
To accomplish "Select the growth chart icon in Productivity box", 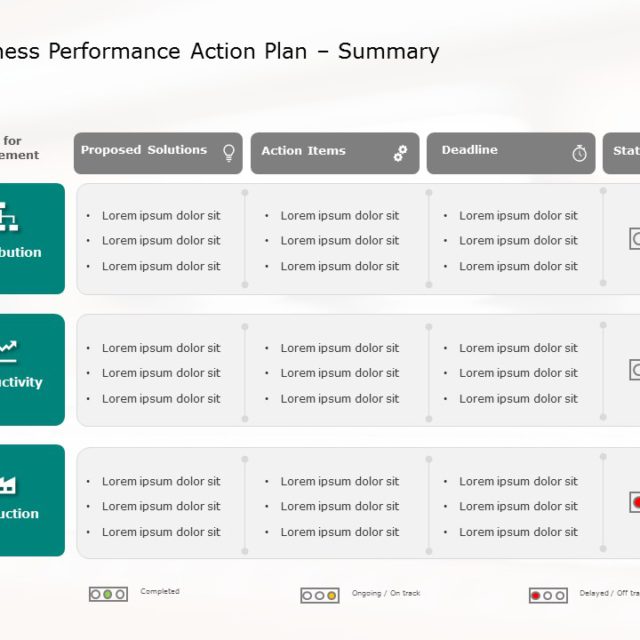I will pyautogui.click(x=8, y=349).
